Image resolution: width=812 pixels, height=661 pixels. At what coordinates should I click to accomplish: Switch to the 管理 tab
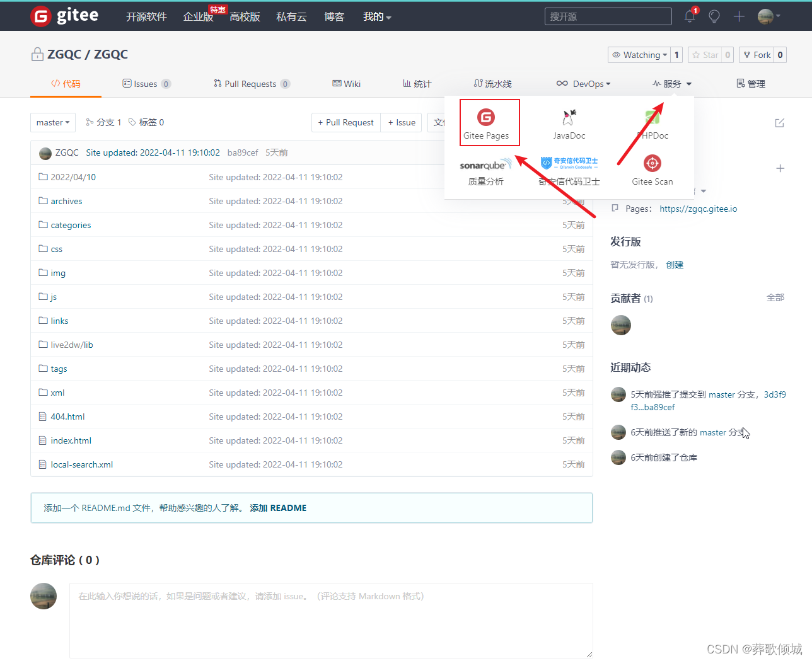[x=751, y=84]
